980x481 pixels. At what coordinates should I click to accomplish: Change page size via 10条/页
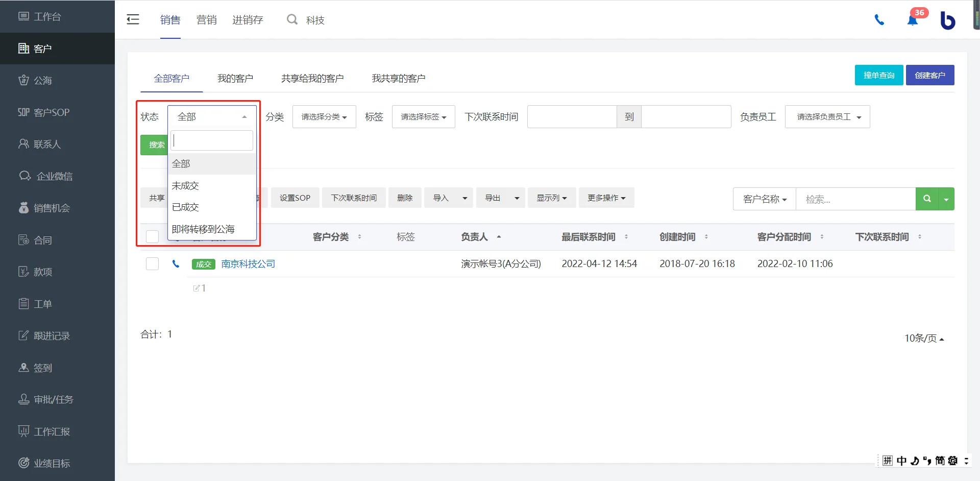click(x=924, y=338)
